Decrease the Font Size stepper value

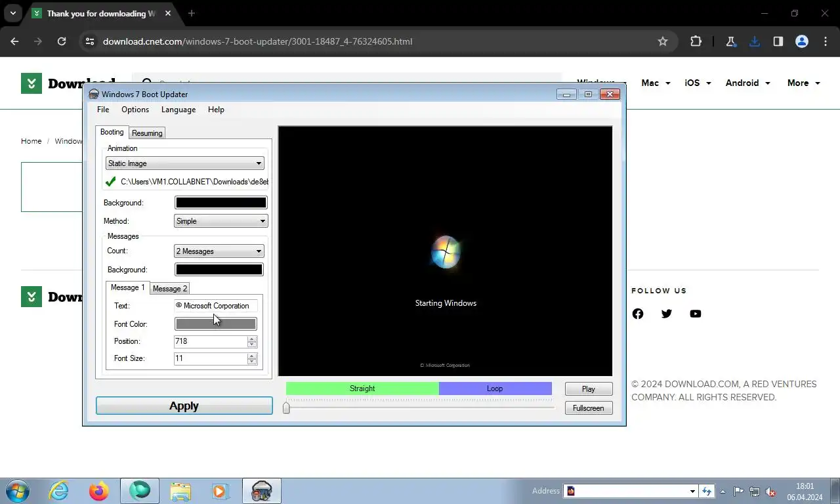tap(252, 362)
